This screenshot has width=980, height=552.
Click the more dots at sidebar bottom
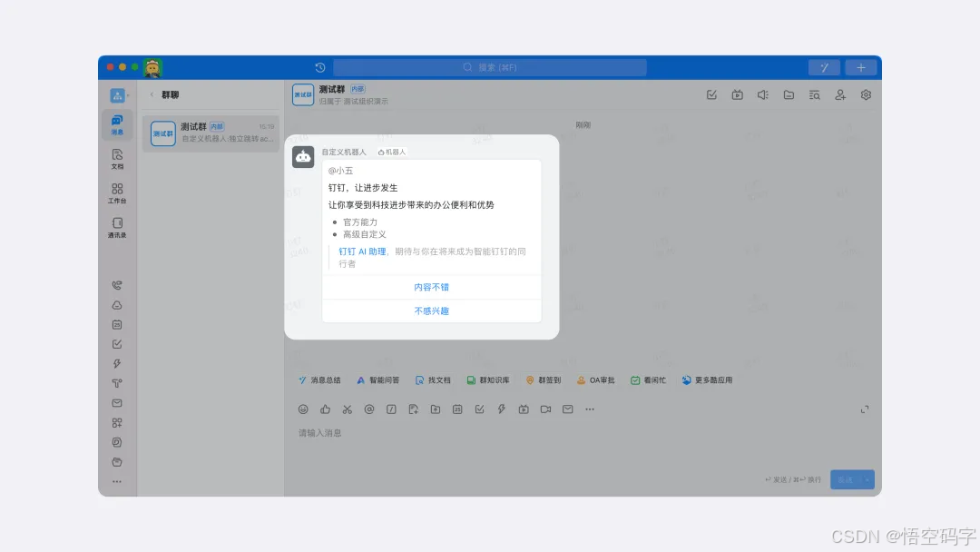click(117, 481)
